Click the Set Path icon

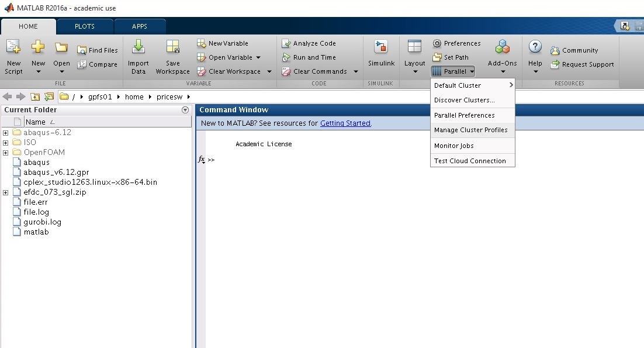(x=437, y=57)
